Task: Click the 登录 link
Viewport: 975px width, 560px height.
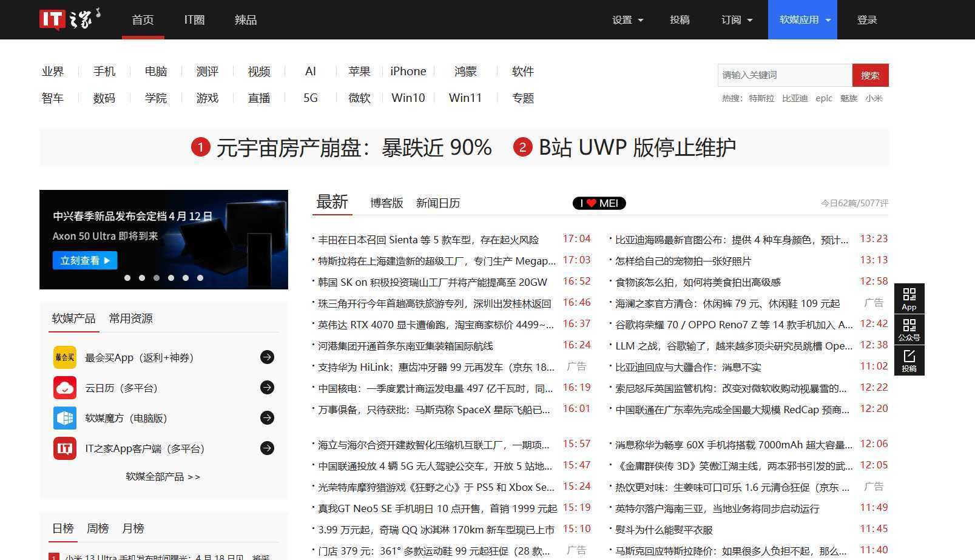Action: [x=867, y=20]
